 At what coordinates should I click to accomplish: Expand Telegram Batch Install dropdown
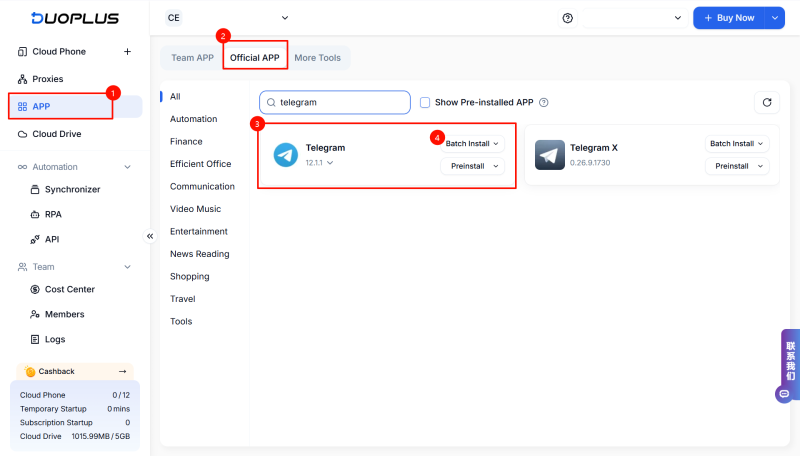[x=473, y=143]
